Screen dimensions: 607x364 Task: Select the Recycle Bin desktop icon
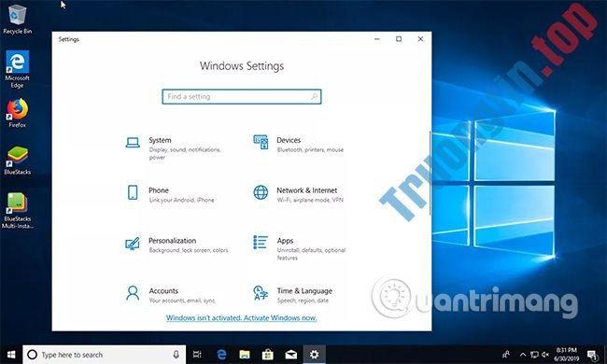17,20
